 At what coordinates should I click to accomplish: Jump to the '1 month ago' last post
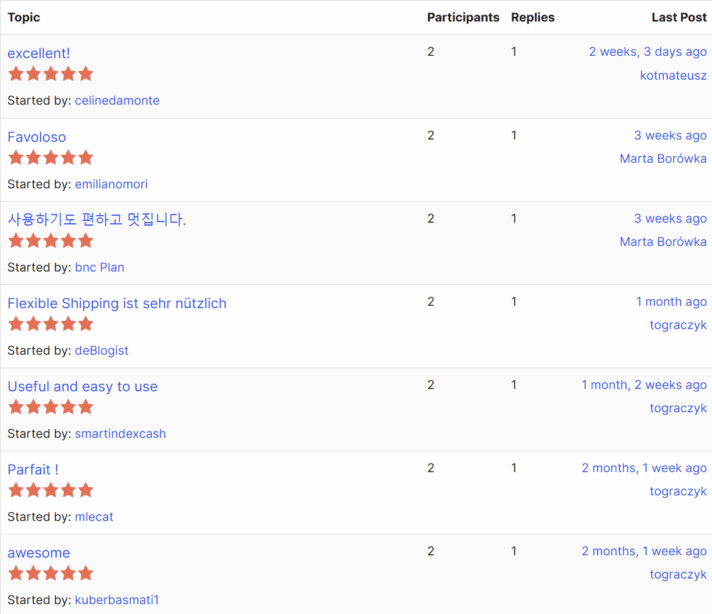671,301
